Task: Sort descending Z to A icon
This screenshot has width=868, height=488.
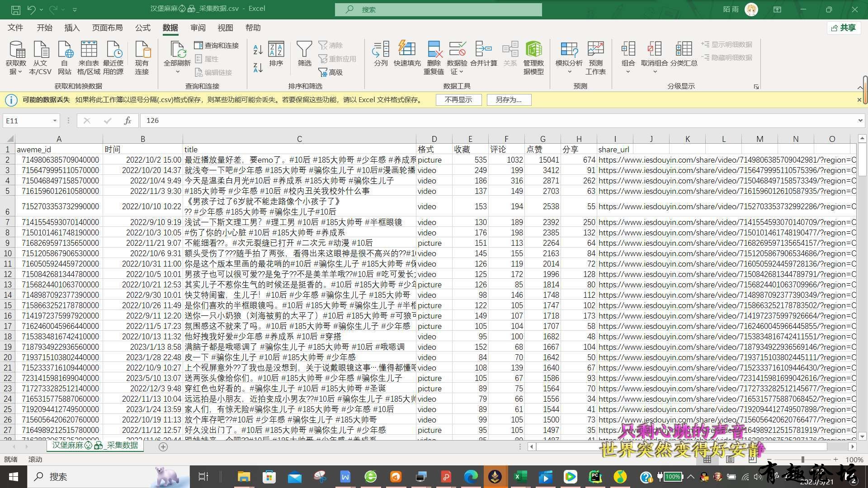Action: tap(258, 67)
